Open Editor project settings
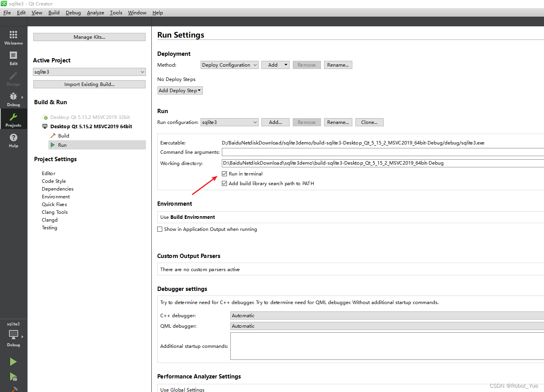Screen dimensions: 544x392 click(48, 173)
